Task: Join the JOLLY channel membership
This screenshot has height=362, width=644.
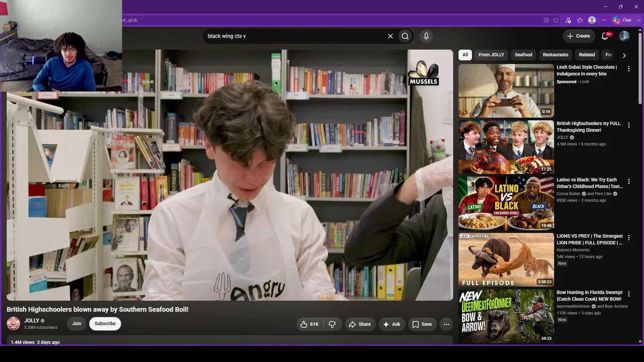Action: [76, 324]
